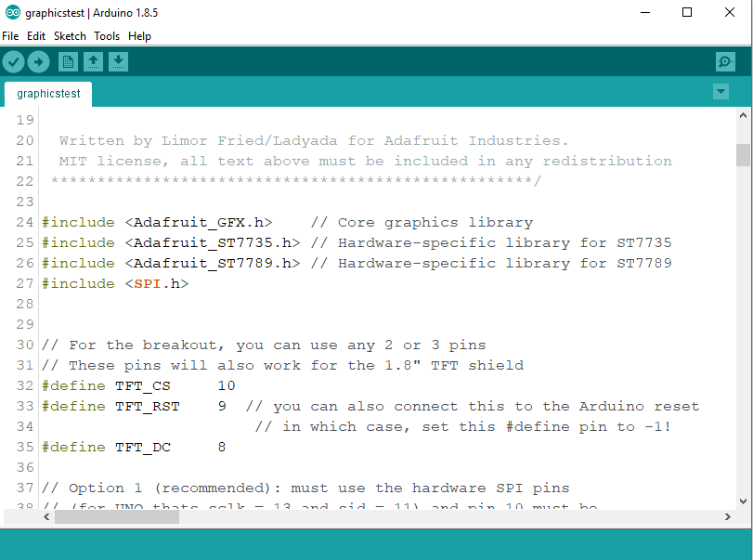Click the orange 'SPI' keyword on line 27

click(148, 284)
